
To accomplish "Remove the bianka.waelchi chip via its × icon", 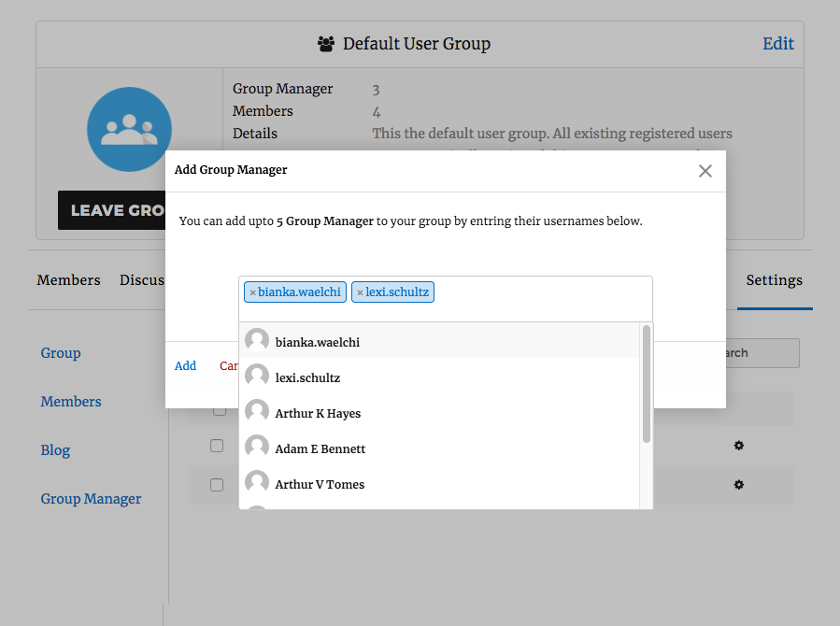I will coord(252,292).
